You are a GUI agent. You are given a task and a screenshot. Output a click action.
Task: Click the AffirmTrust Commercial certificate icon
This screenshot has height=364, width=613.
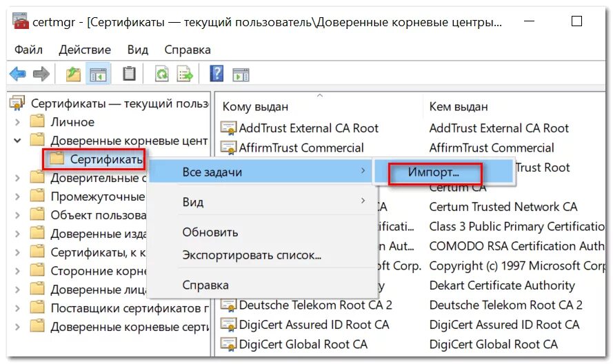pyautogui.click(x=228, y=148)
